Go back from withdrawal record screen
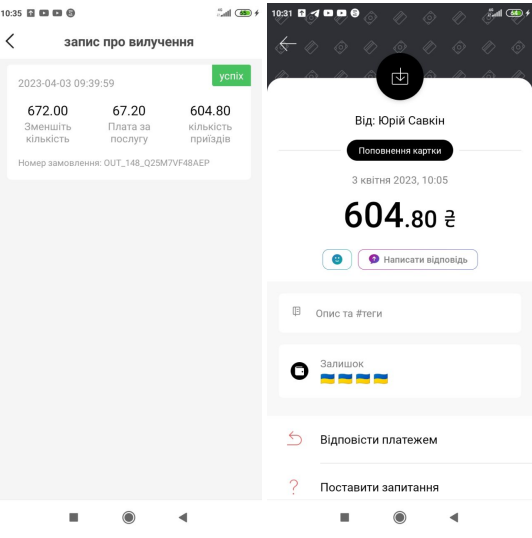The height and width of the screenshot is (538, 532). [10, 42]
